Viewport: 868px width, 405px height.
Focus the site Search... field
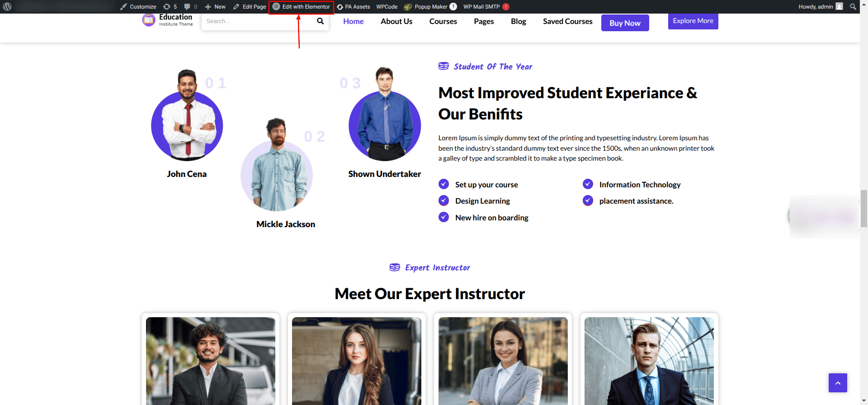pyautogui.click(x=258, y=21)
